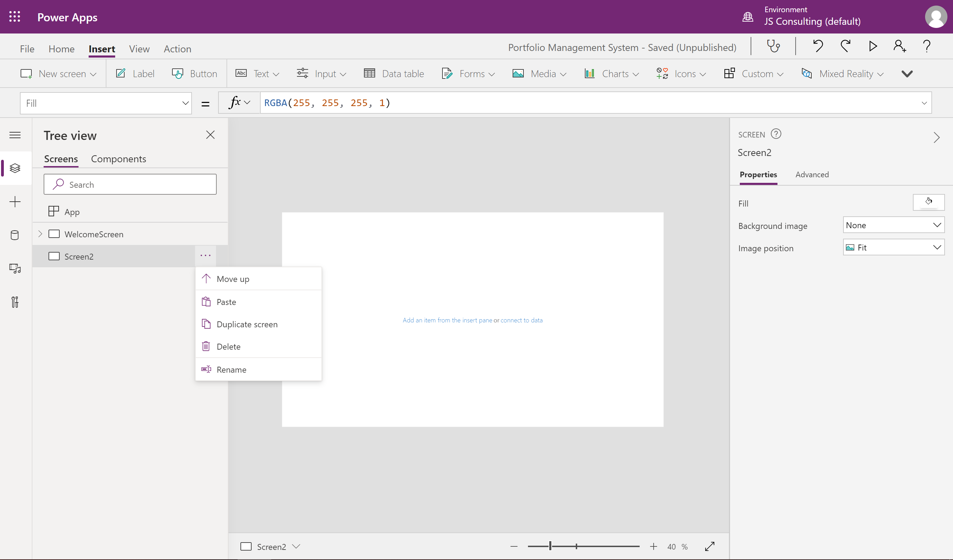Click the Tree view Search field
953x560 pixels.
(130, 185)
